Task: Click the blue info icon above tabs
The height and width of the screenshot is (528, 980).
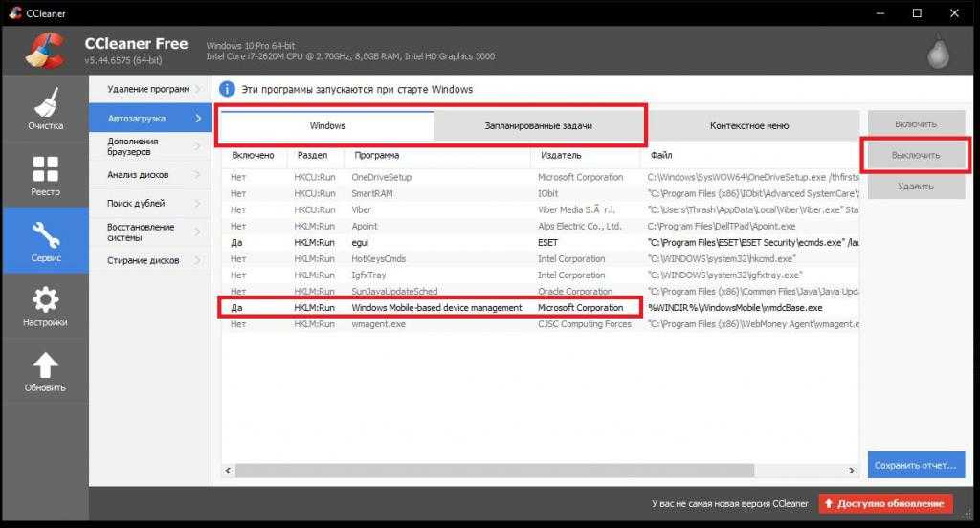Action: click(227, 89)
